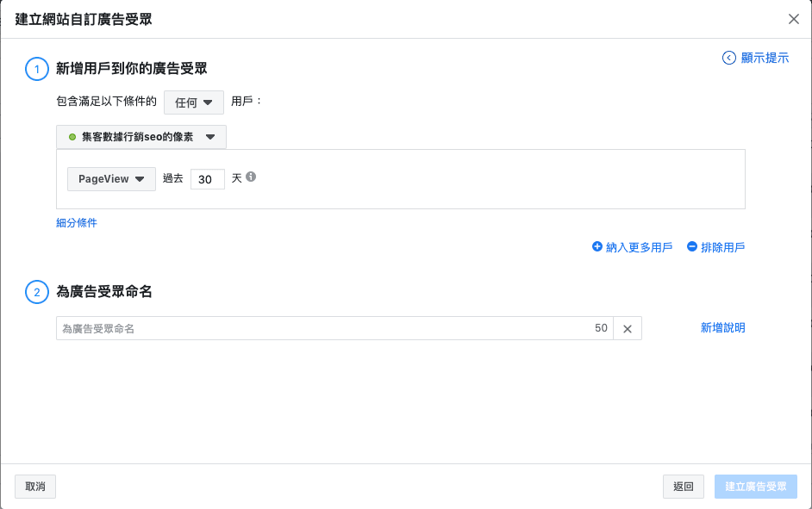This screenshot has height=509, width=812.
Task: Expand the 集客數據行銷seo的像素 pixel dropdown
Action: [x=141, y=137]
